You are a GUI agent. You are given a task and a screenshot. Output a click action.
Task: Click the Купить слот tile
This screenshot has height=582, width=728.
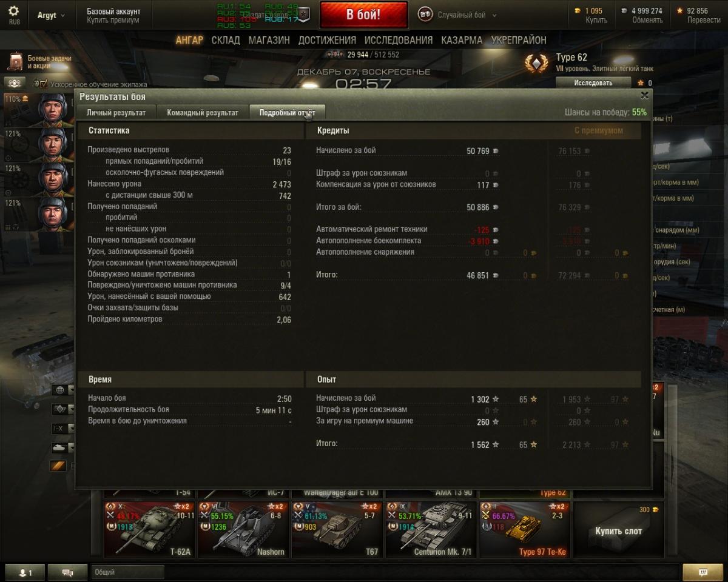click(618, 529)
